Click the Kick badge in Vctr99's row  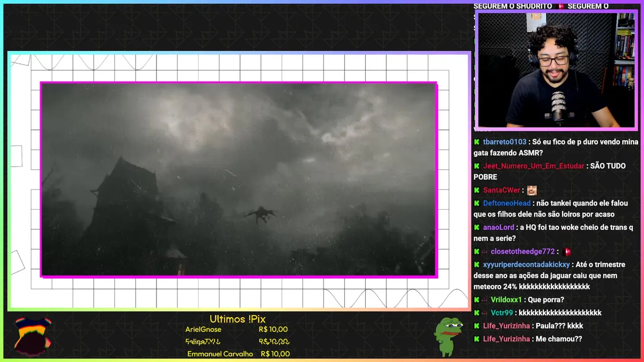476,313
